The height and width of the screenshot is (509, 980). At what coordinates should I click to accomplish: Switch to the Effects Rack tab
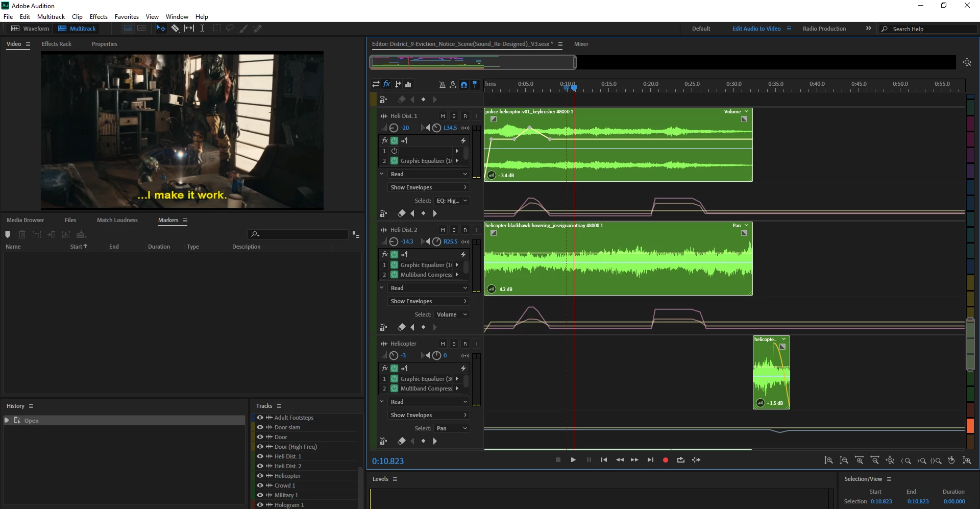[x=57, y=44]
